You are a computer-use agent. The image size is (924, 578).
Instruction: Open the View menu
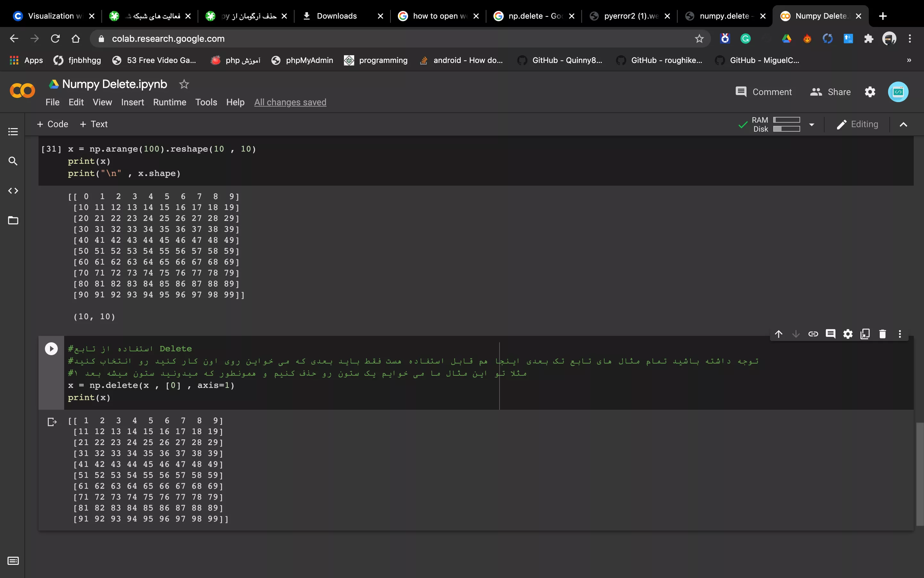102,102
